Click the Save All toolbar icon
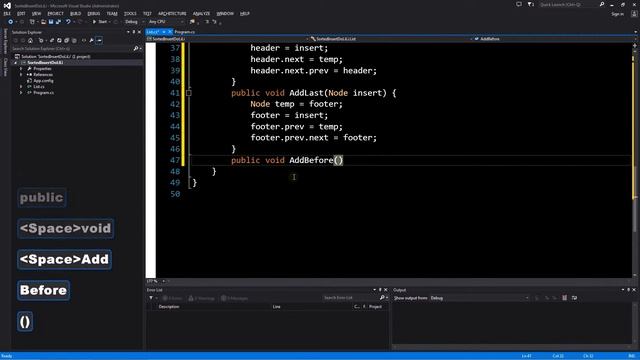The image size is (640, 360). [x=58, y=22]
